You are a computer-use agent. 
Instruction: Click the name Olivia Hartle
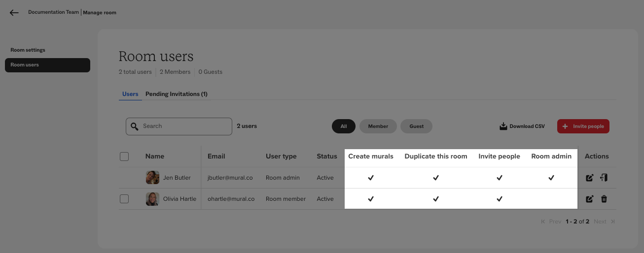pos(179,199)
